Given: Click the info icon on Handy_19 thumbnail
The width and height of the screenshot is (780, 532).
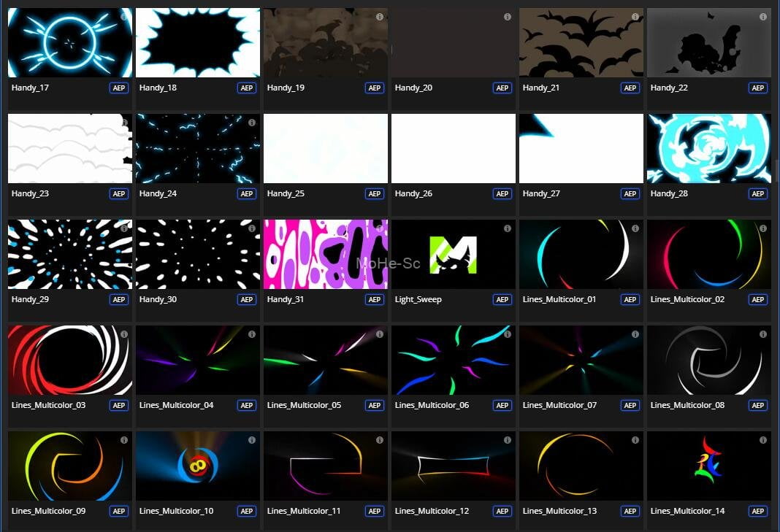Looking at the screenshot, I should pyautogui.click(x=380, y=17).
